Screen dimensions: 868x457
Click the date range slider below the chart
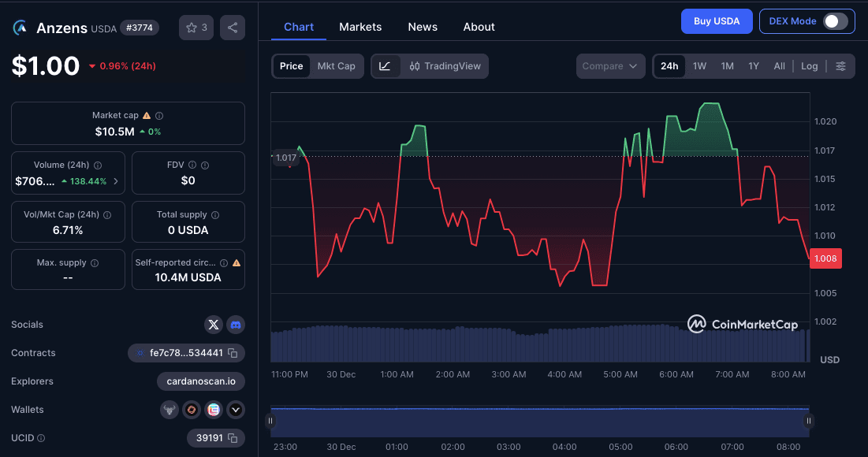539,421
